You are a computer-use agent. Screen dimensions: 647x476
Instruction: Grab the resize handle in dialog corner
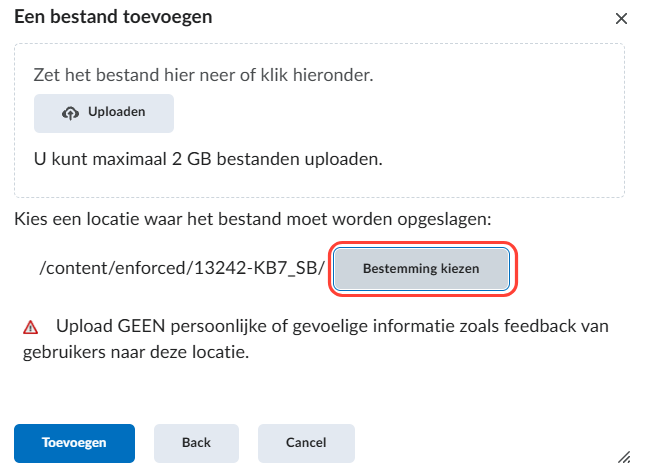pos(624,457)
